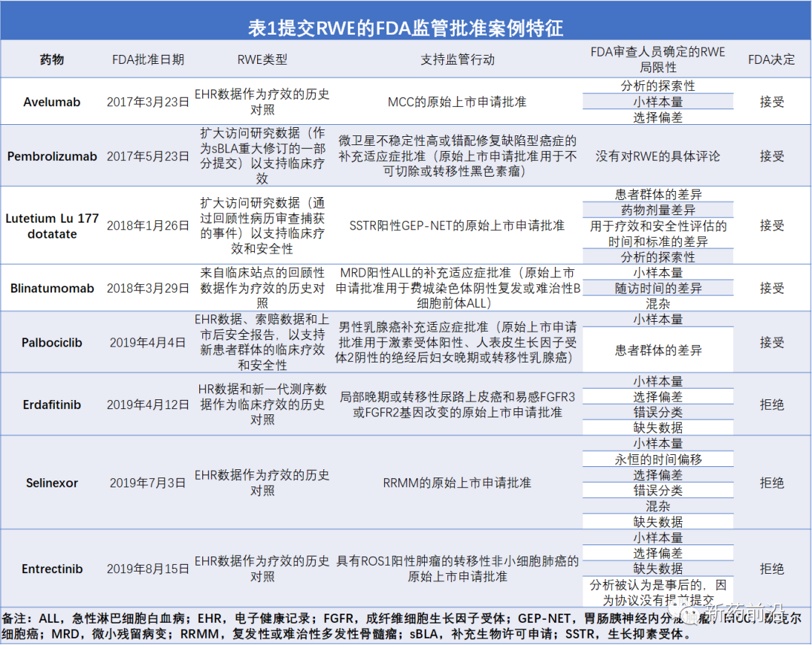Click the "拒绝" decision for Selinexor
This screenshot has height=649, width=812.
pyautogui.click(x=771, y=483)
